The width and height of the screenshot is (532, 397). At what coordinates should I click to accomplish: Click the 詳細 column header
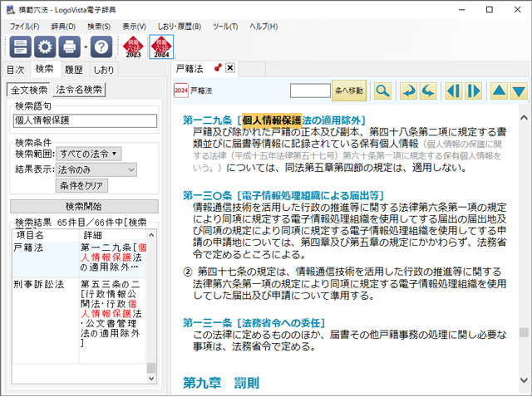(113, 235)
